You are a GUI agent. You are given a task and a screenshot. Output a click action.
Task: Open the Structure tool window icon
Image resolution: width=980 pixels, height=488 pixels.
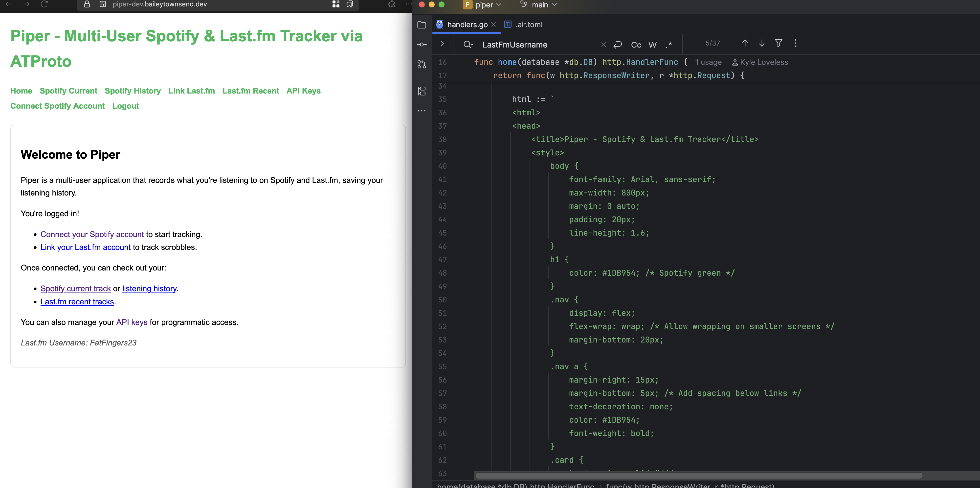click(422, 91)
